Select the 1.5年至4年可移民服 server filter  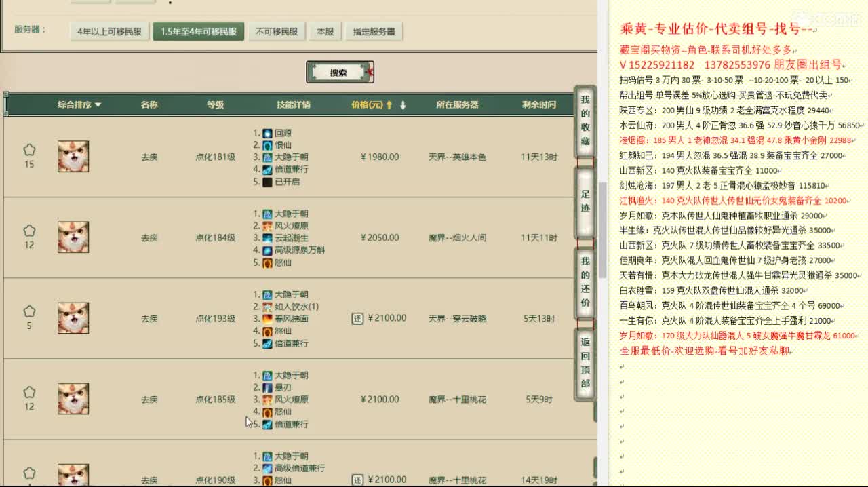point(198,31)
